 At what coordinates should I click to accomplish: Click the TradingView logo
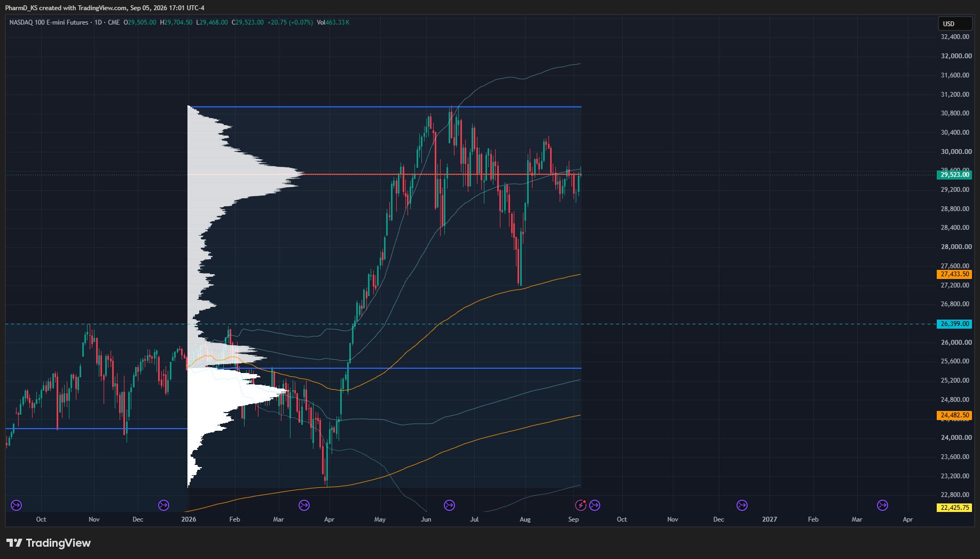tap(49, 543)
